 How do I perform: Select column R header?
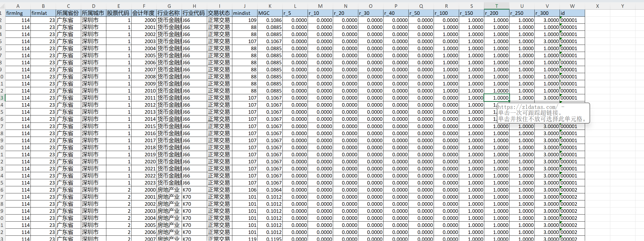[446, 6]
